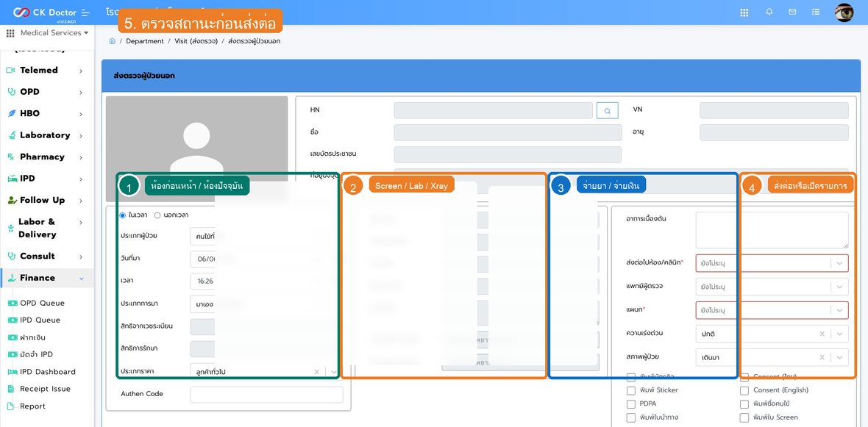The image size is (868, 427).
Task: Expand the Telemed menu chevron
Action: click(x=81, y=71)
